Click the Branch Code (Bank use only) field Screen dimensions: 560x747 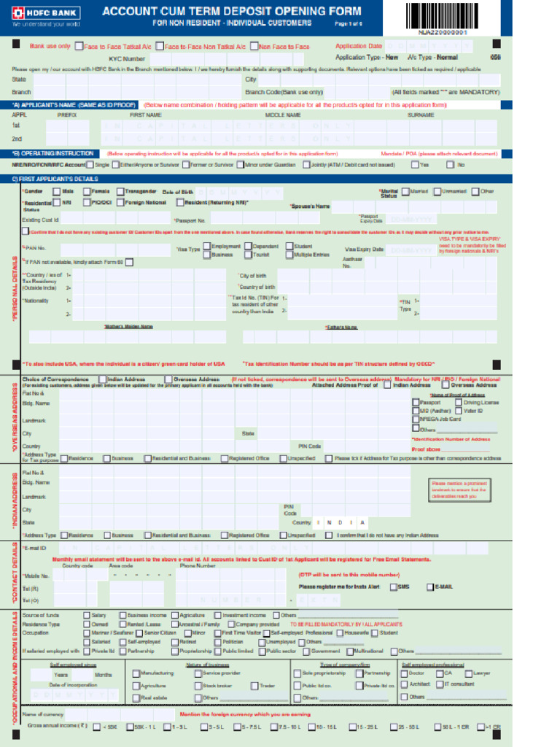[x=357, y=93]
